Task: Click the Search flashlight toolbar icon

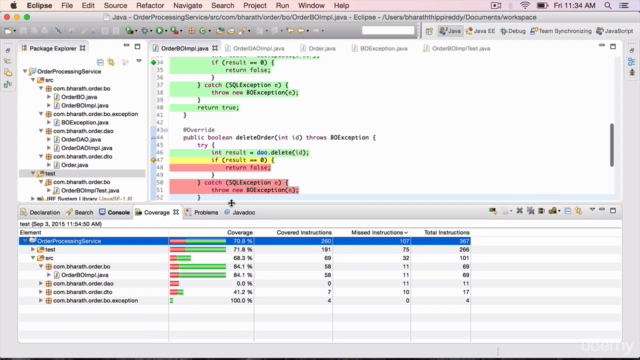Action: (242, 31)
